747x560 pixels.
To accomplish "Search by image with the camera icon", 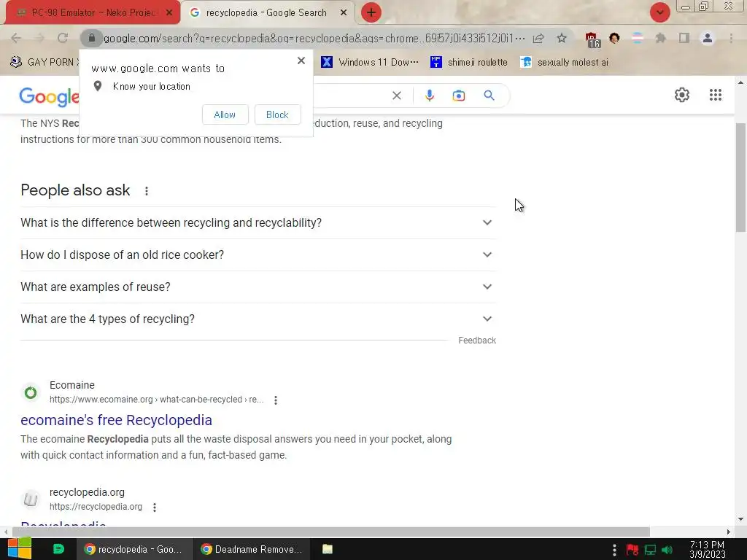I will (459, 96).
